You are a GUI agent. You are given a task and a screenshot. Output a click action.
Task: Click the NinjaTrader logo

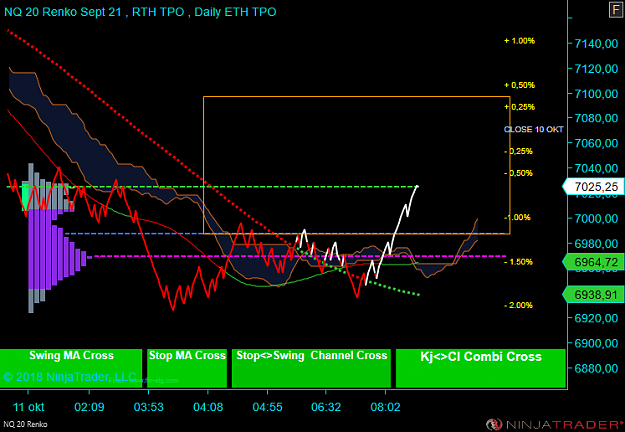(554, 424)
